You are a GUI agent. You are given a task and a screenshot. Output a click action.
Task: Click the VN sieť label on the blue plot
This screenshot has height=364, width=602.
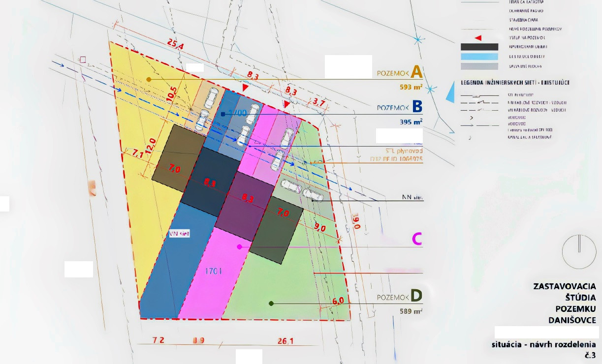(179, 234)
